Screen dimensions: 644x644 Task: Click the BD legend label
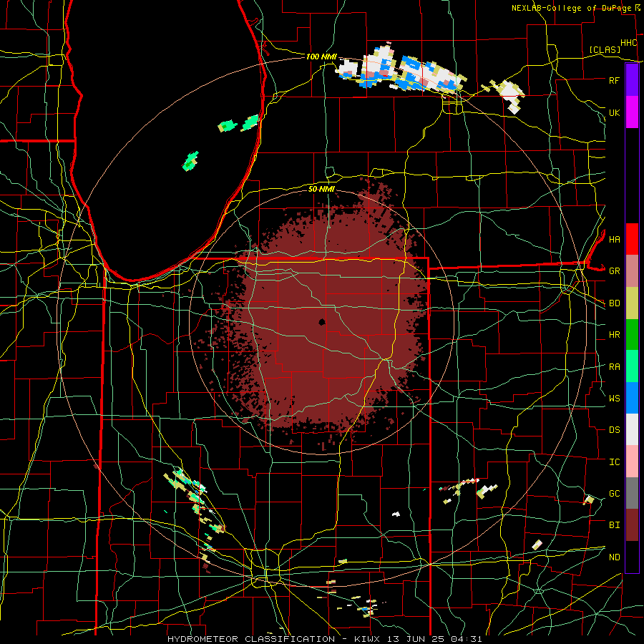tap(615, 303)
